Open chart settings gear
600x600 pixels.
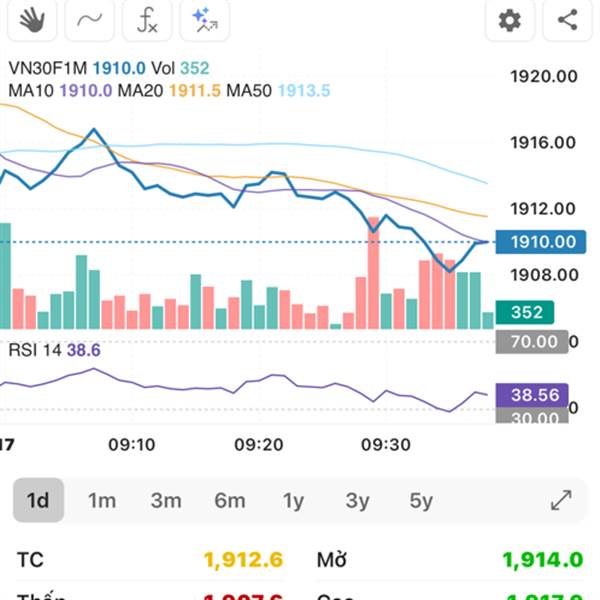[510, 20]
